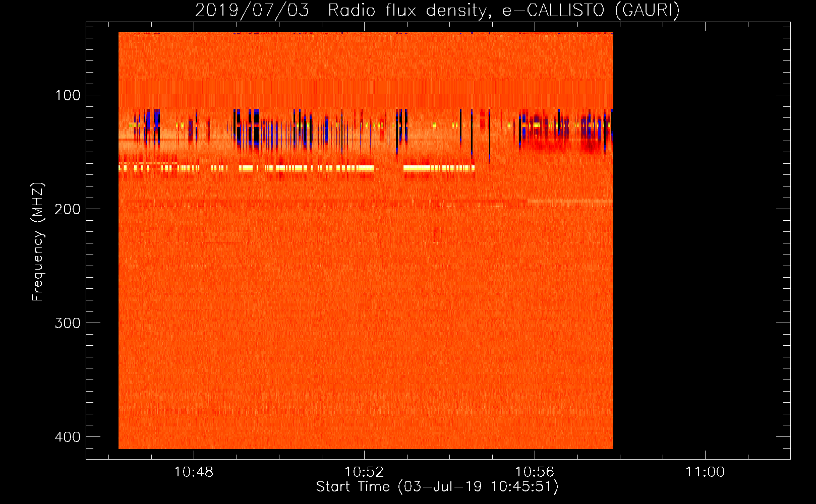Click the 200 frequency tick label
Screen dimensions: 816x504
tap(68, 209)
